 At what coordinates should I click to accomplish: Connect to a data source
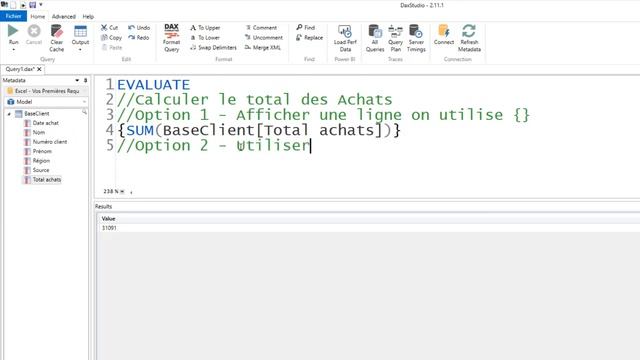pos(444,34)
